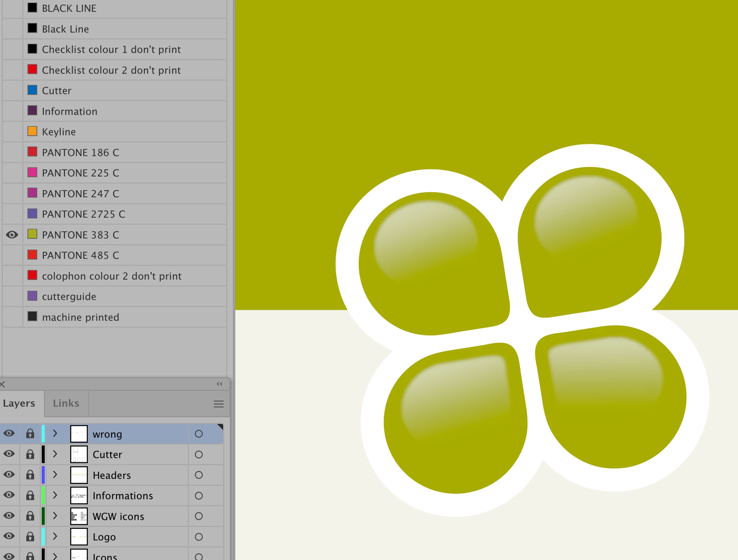Click the PANTONE 2725 C purple swatch
Screen dimensions: 738x560
(33, 214)
